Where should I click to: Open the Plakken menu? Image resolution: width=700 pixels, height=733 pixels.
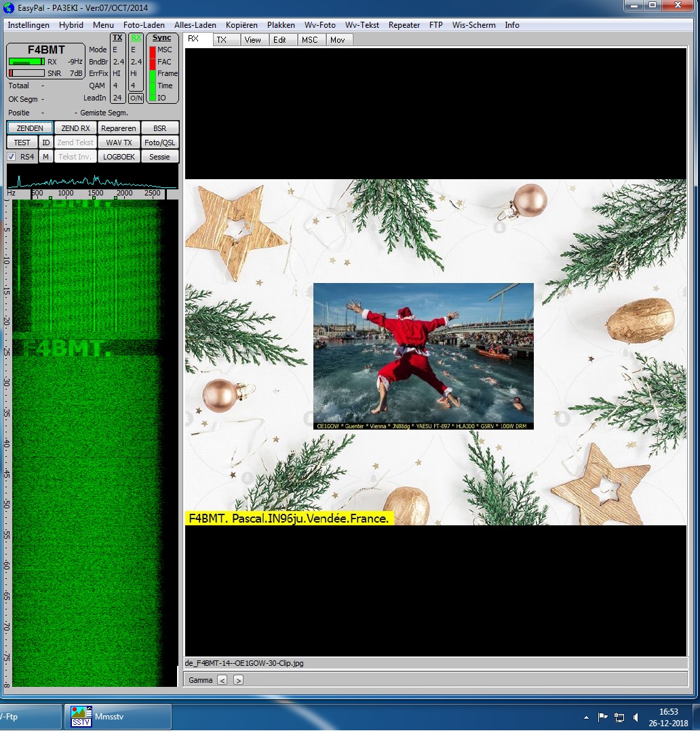pyautogui.click(x=281, y=25)
